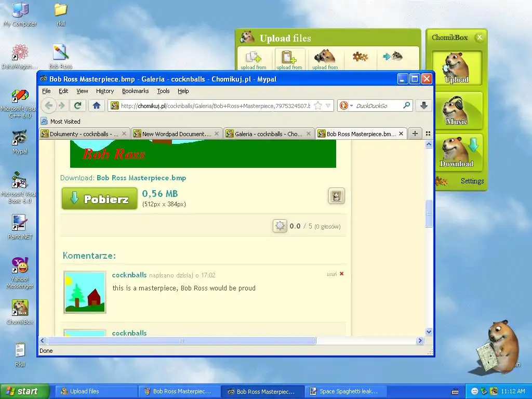This screenshot has height=399, width=532.
Task: Click the browser Back arrow button
Action: [x=48, y=105]
